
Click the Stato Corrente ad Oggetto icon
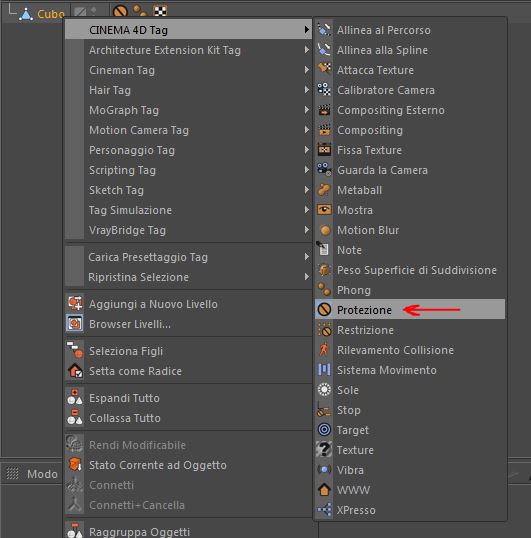click(x=75, y=465)
